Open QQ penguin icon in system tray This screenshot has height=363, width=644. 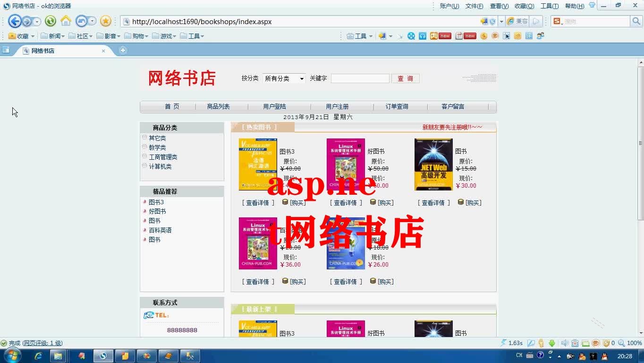[582, 356]
